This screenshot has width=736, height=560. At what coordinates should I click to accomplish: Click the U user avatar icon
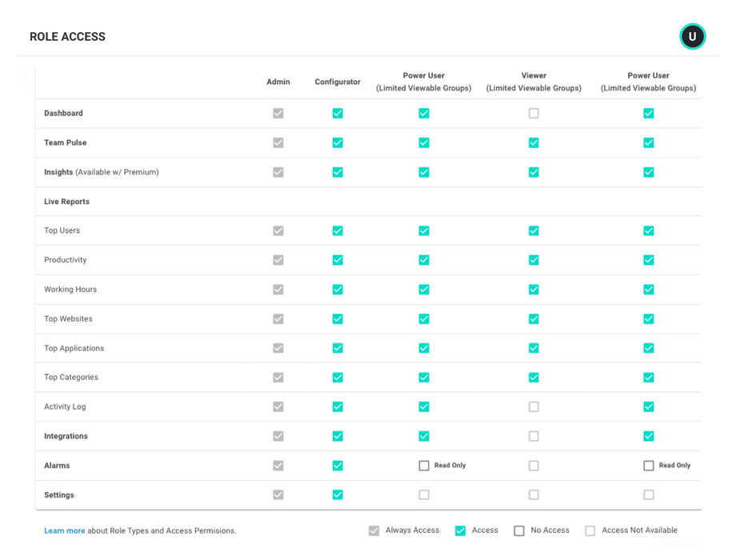pyautogui.click(x=693, y=36)
